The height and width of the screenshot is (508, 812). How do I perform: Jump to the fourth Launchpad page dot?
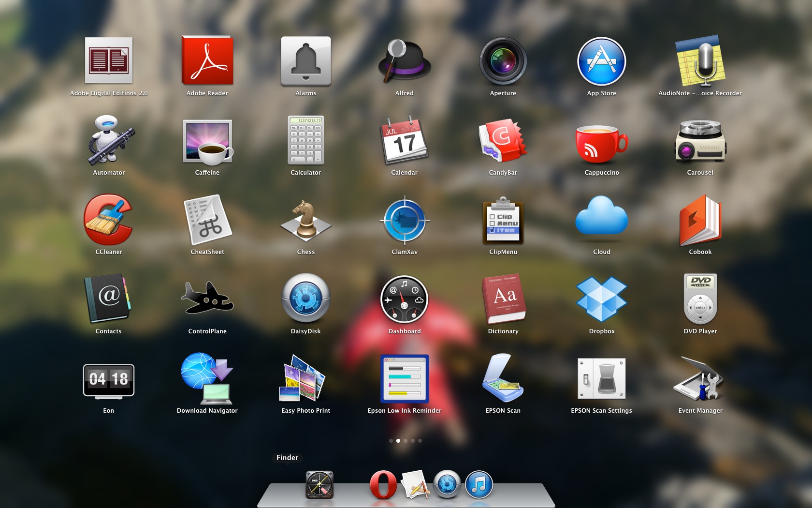tap(413, 441)
